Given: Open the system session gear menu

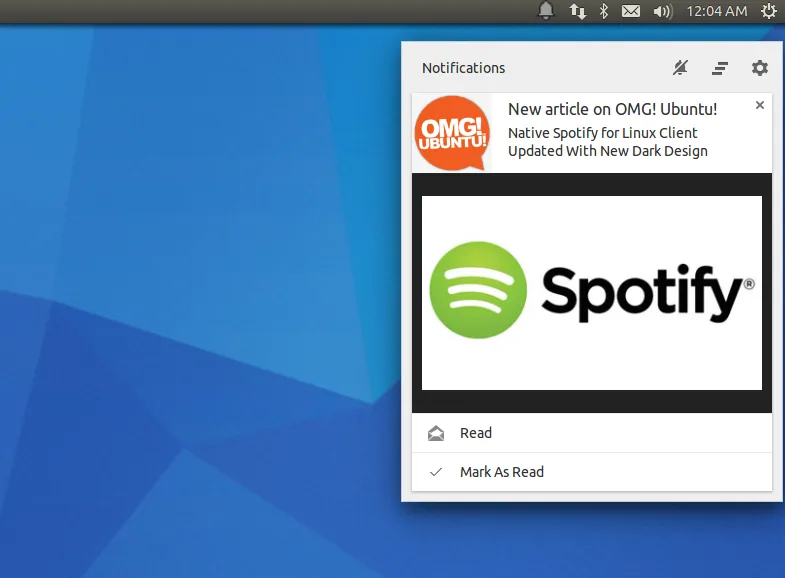Looking at the screenshot, I should point(768,11).
